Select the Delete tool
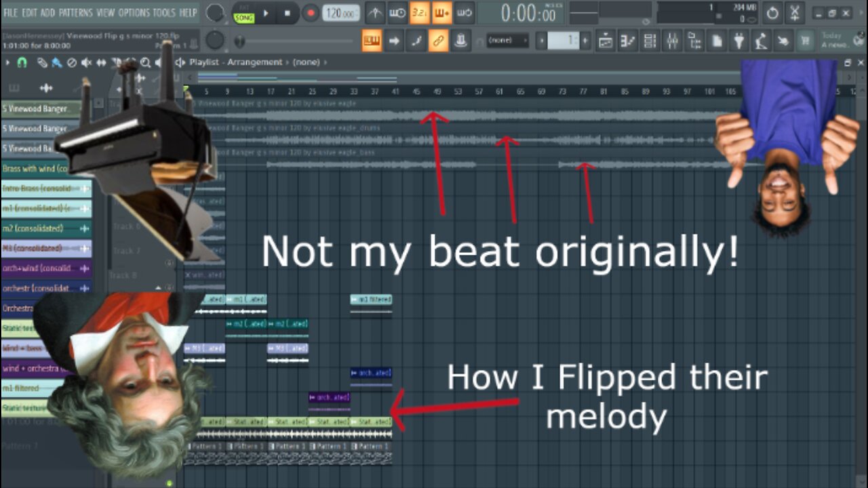The width and height of the screenshot is (868, 488). tap(71, 62)
